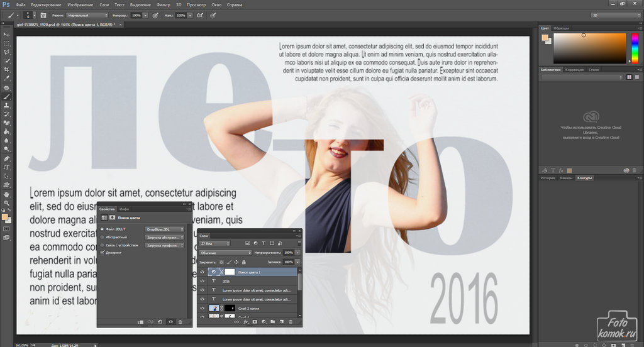Screen dimensions: 644x347
Task: Click the toolbox foreground color swatch
Action: [4, 217]
